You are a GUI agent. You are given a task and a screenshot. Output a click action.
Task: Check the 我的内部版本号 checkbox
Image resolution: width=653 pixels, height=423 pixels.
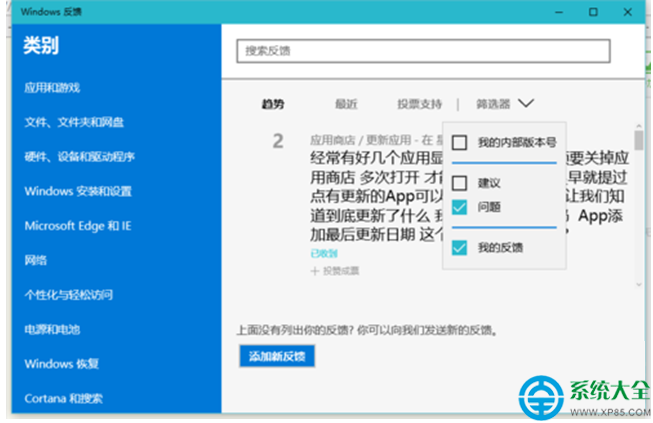(459, 142)
